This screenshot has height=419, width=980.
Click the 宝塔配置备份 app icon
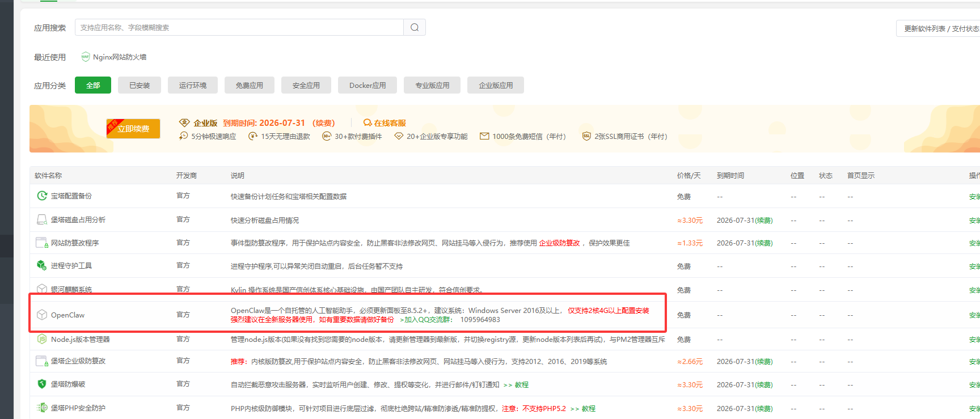(42, 196)
